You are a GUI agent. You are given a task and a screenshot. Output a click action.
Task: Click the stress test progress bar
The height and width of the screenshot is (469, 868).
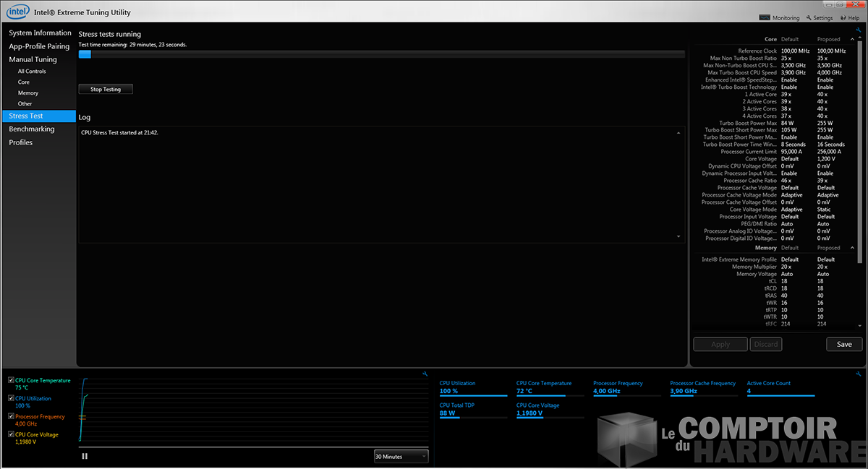[x=381, y=54]
